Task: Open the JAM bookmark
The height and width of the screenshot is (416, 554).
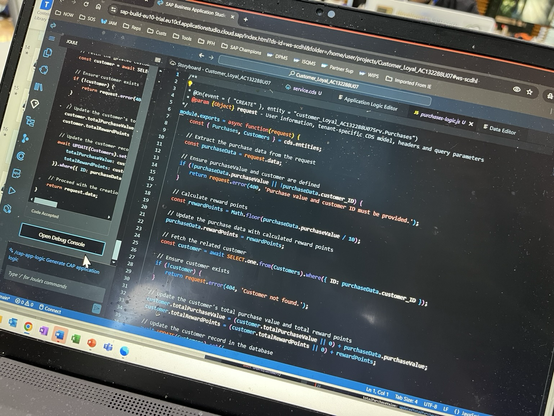Action: pyautogui.click(x=109, y=22)
